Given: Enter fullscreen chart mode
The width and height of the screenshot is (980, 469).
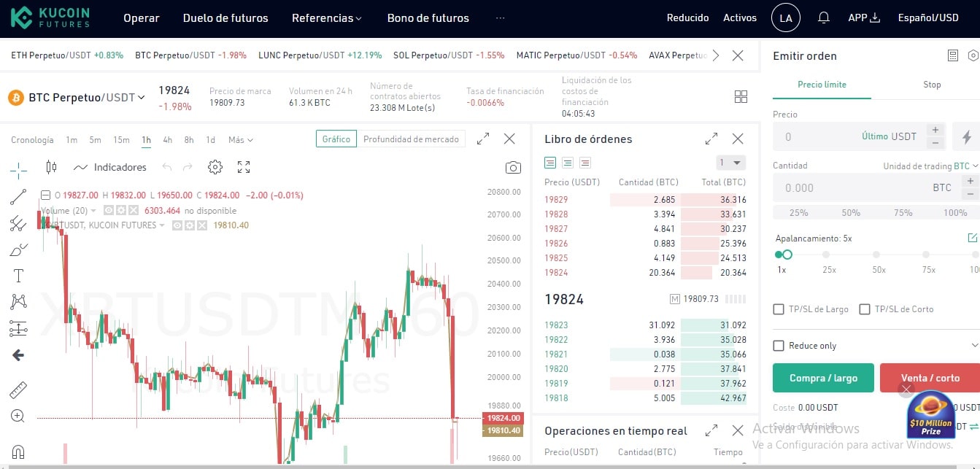Looking at the screenshot, I should tap(244, 167).
